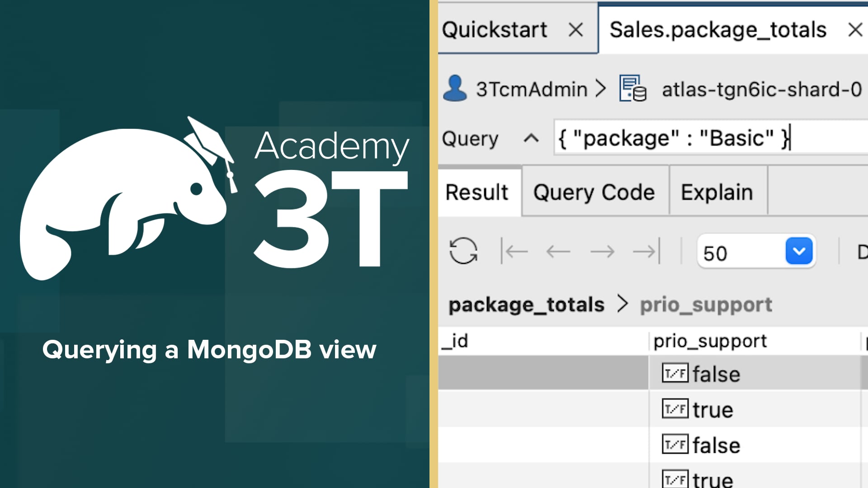Click the refresh results icon
868x488 pixels.
(463, 251)
